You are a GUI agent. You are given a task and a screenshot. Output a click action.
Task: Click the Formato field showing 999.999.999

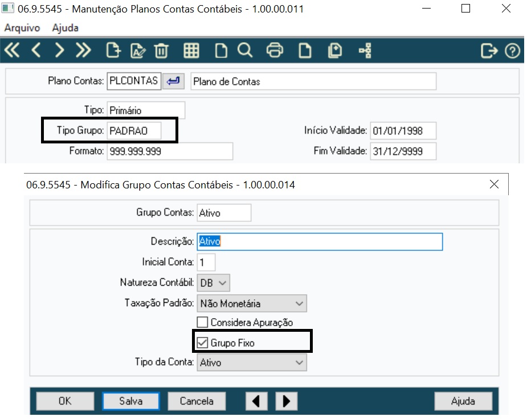(170, 151)
